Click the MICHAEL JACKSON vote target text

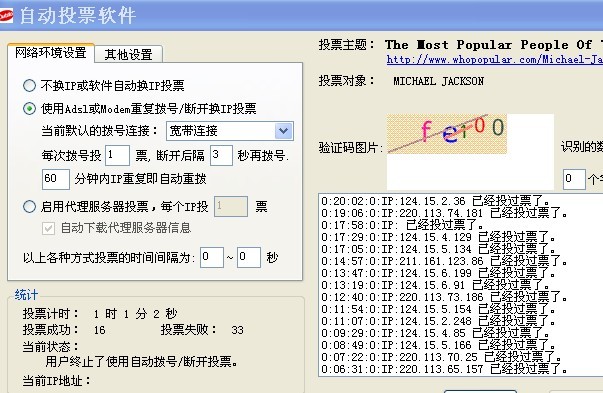(x=439, y=81)
